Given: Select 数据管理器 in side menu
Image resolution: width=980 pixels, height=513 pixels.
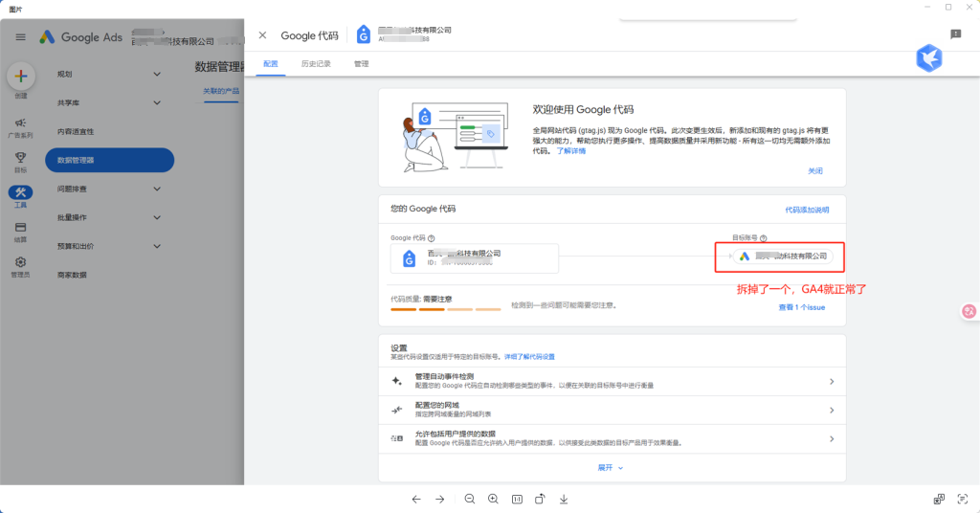Looking at the screenshot, I should 109,160.
